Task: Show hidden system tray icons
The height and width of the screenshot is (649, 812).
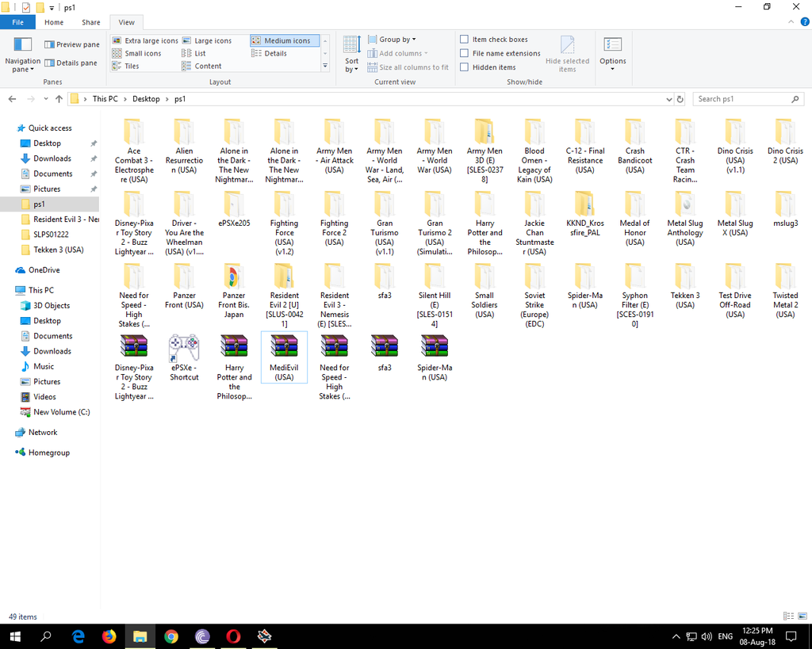Action: click(676, 636)
